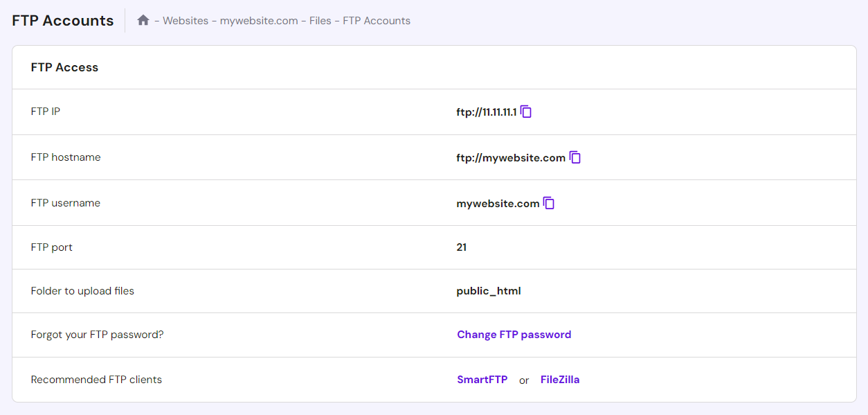
Task: Click the ftp://mywebsite.com hostname text
Action: 510,158
